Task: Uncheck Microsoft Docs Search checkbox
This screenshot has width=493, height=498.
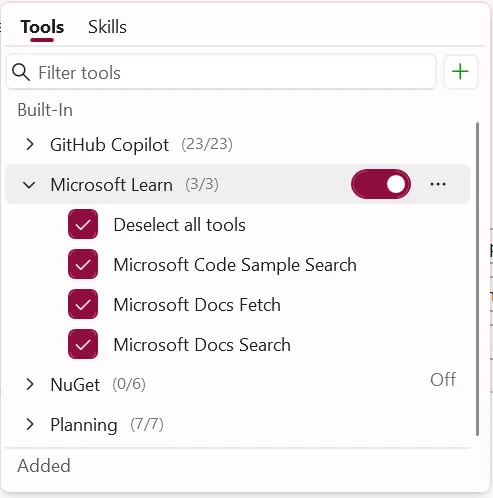Action: click(83, 344)
